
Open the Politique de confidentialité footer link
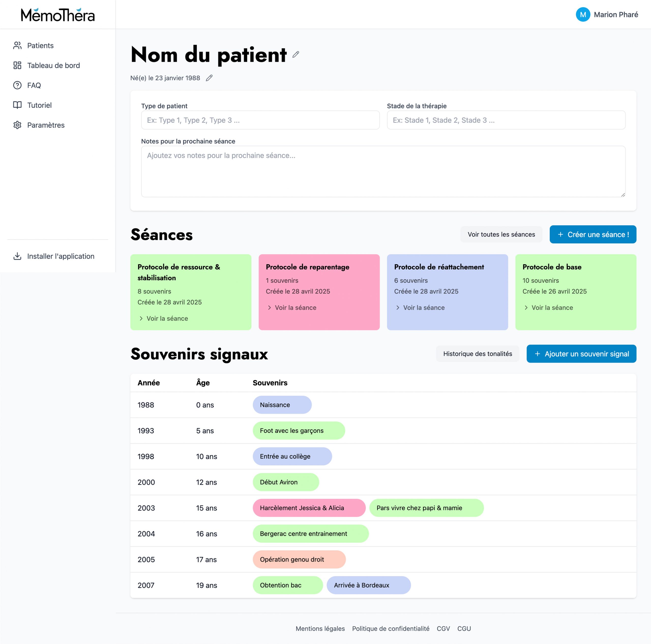[391, 628]
